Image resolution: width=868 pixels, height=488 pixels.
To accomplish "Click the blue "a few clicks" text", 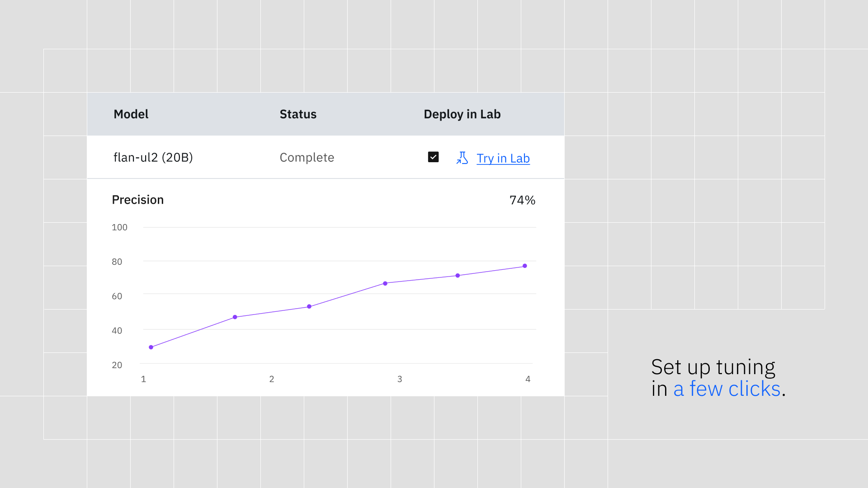I will pos(726,389).
